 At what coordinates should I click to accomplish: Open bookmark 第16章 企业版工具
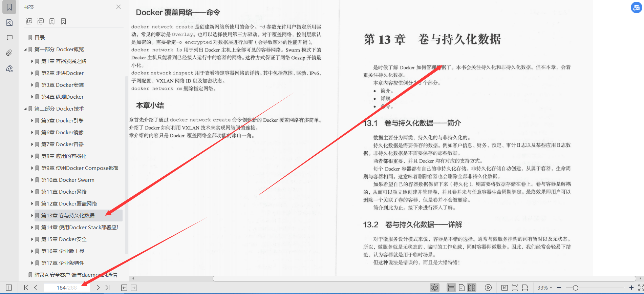click(x=63, y=251)
